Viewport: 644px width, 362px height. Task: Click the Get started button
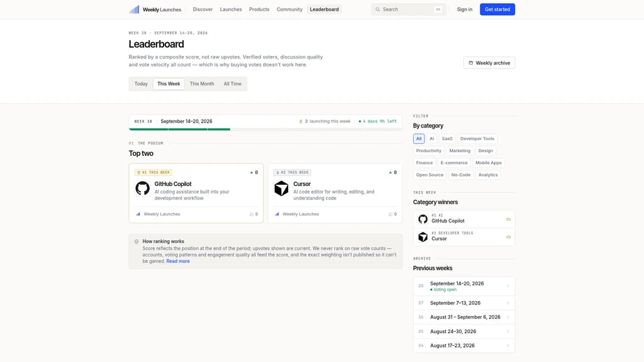click(497, 9)
